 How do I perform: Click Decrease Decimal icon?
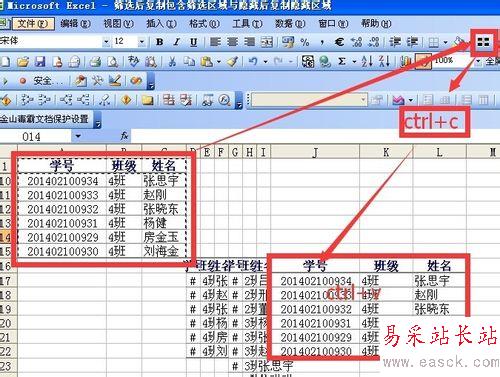click(374, 42)
